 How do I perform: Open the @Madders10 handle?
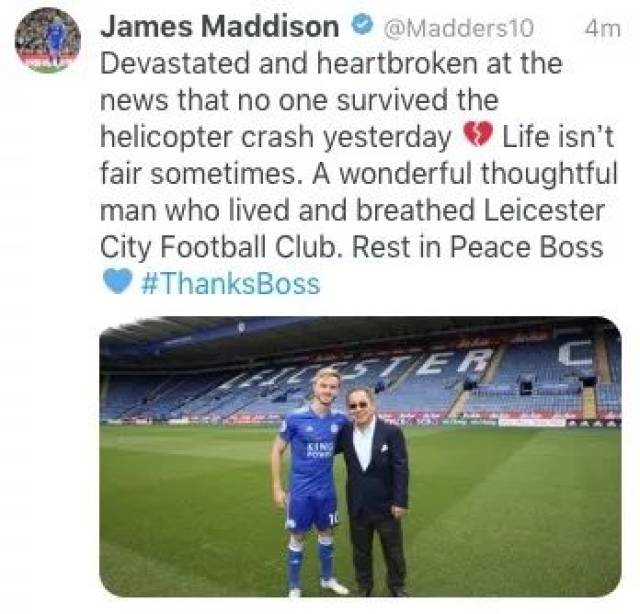pos(459,28)
